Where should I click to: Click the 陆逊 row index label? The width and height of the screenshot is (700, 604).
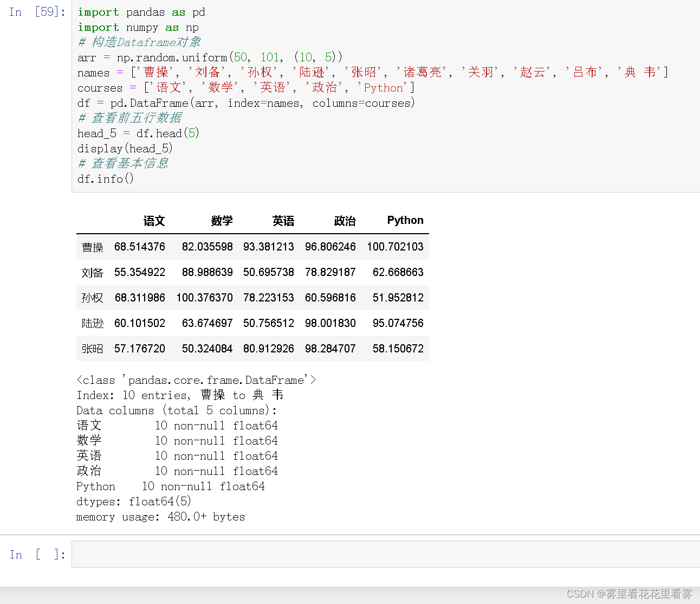point(92,323)
